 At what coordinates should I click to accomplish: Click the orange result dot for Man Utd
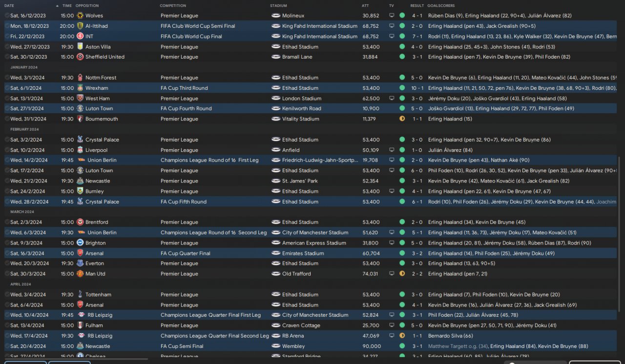pos(402,274)
